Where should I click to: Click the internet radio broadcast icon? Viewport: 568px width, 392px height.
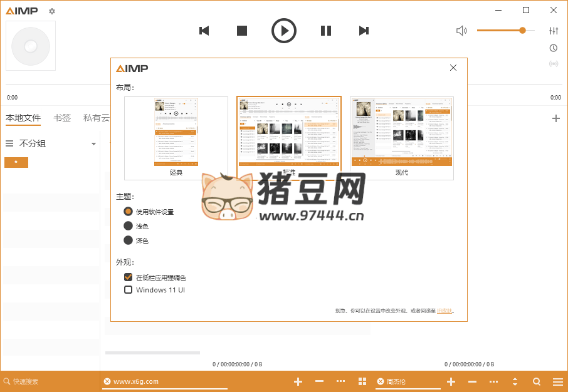point(554,63)
